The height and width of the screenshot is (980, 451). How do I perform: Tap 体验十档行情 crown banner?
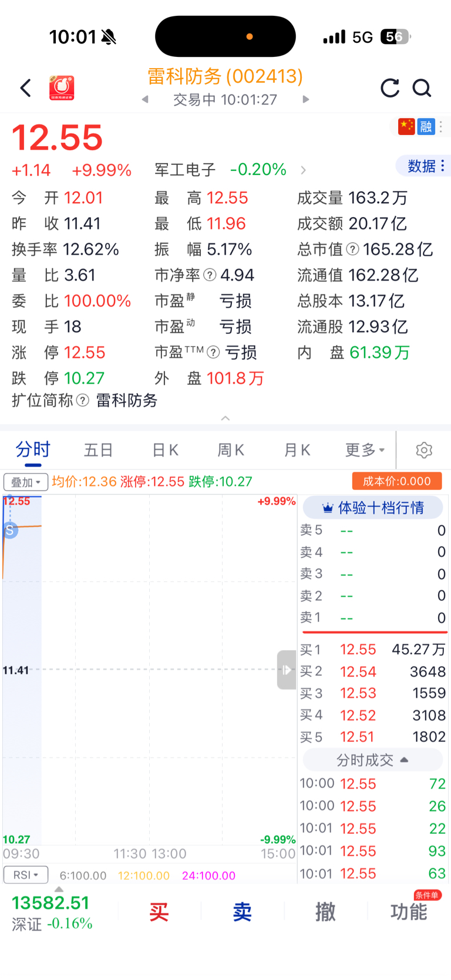(373, 508)
